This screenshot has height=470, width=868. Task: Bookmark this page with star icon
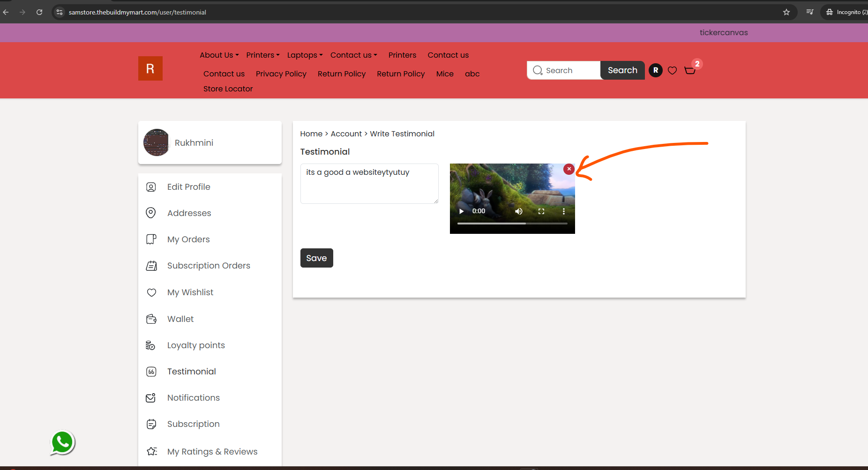click(786, 12)
